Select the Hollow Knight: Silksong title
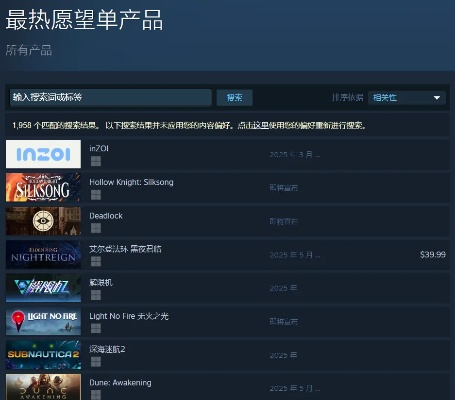This screenshot has width=455, height=400. point(131,182)
